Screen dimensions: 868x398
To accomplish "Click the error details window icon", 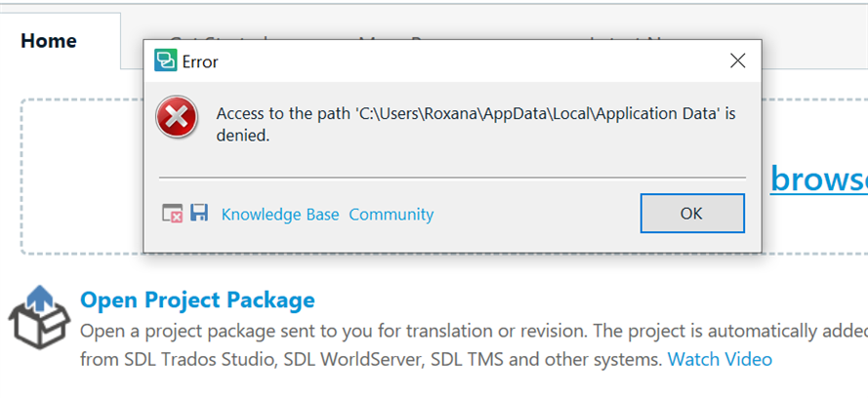I will tap(172, 214).
